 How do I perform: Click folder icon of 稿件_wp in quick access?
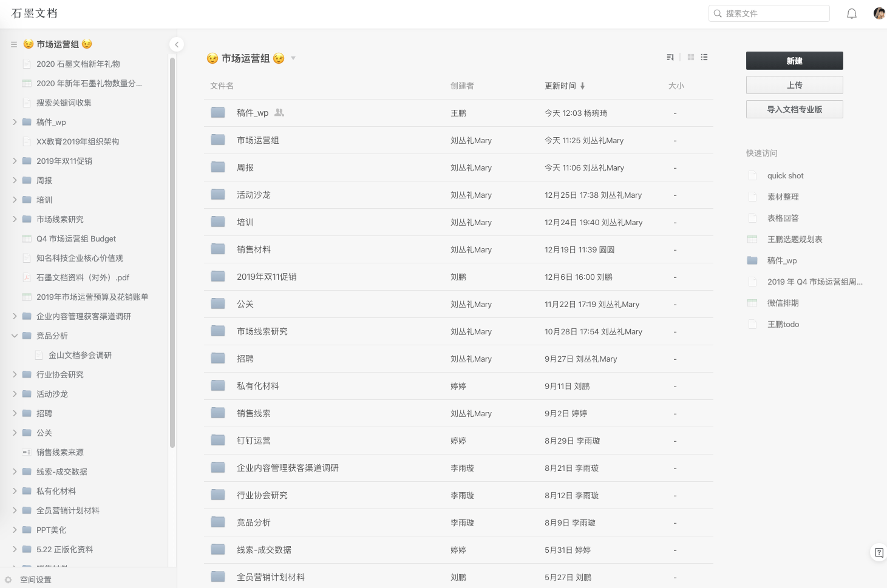(752, 260)
